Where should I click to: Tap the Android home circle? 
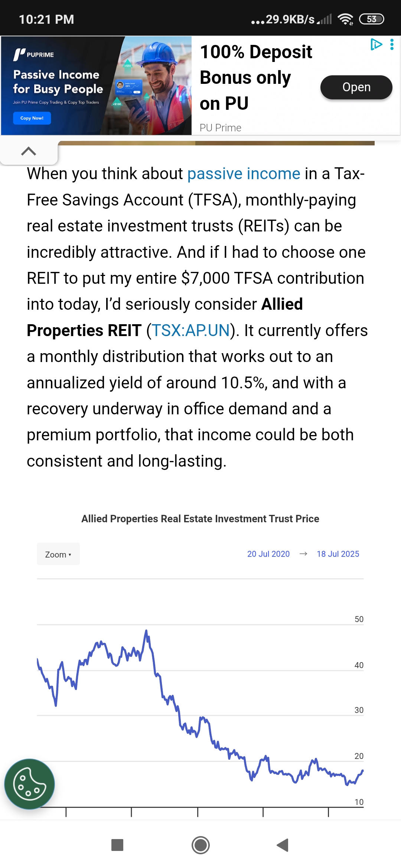pos(200,845)
